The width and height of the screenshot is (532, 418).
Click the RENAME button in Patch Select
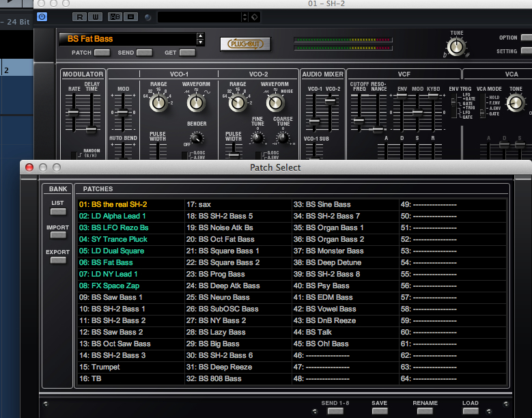coord(425,411)
